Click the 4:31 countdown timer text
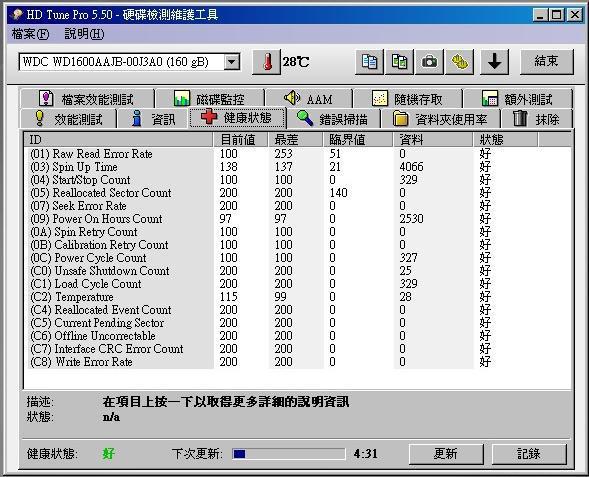The height and width of the screenshot is (477, 589). tap(365, 454)
